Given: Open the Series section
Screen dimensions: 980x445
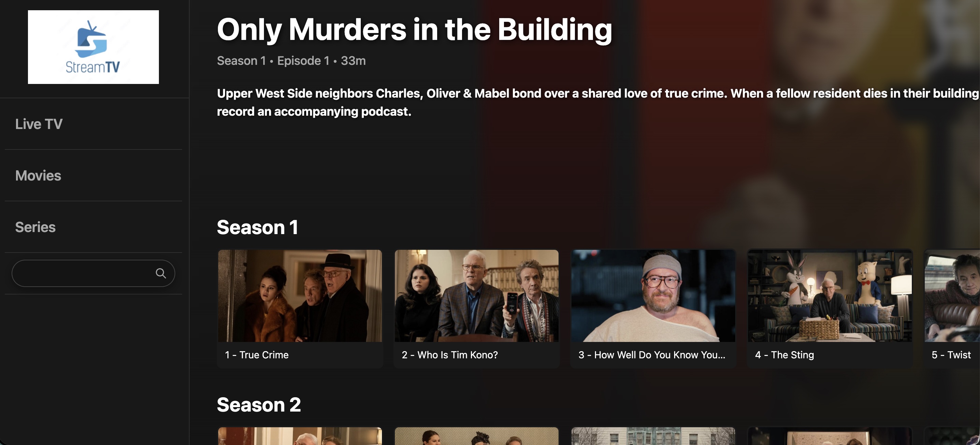Looking at the screenshot, I should tap(35, 227).
